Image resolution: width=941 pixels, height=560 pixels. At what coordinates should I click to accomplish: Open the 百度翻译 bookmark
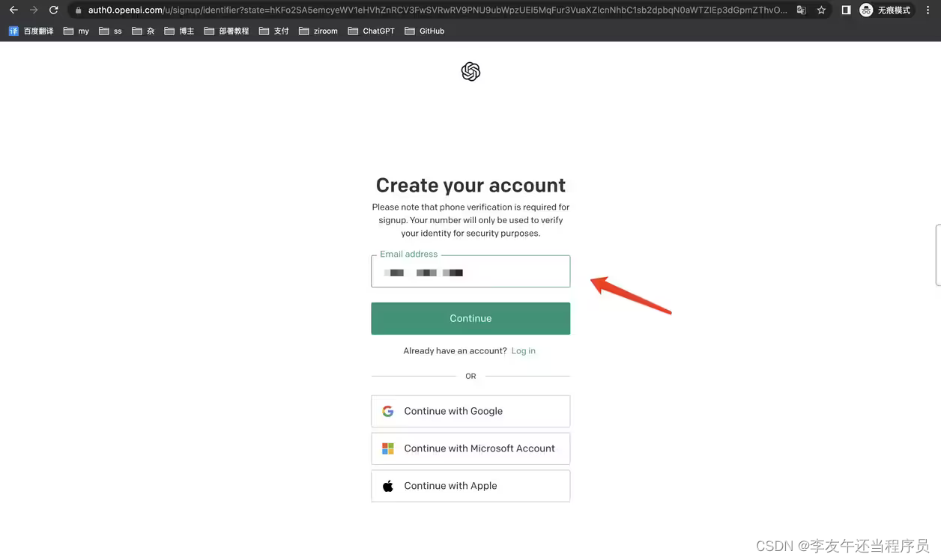pos(31,31)
